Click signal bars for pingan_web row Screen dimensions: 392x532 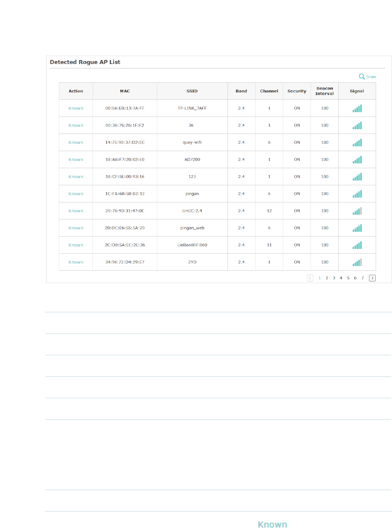pos(357,228)
